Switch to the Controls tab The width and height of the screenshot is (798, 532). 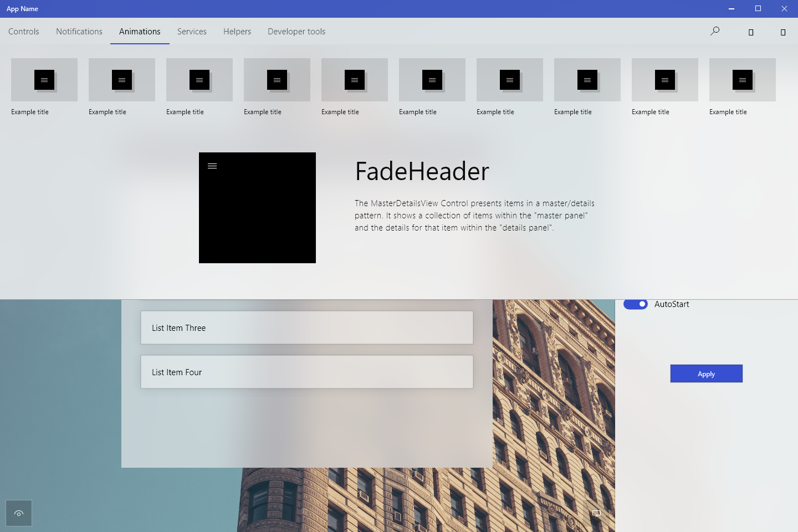24,32
